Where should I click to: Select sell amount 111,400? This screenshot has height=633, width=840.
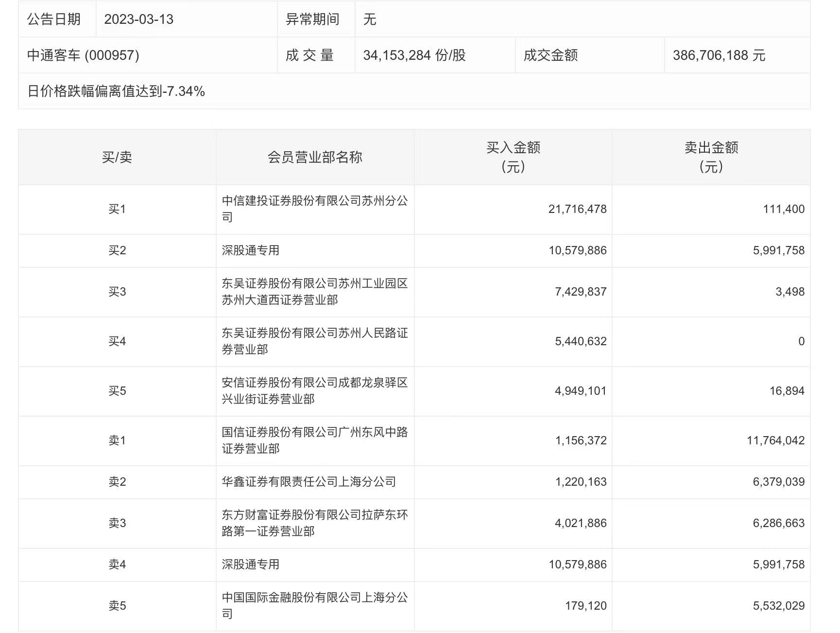pos(784,209)
